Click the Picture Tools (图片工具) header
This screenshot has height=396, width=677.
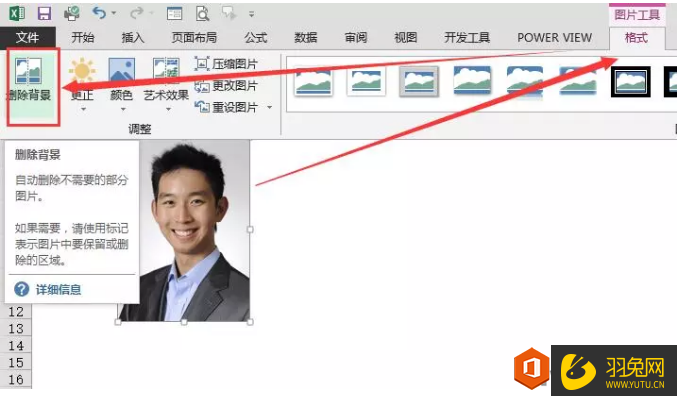(x=637, y=15)
